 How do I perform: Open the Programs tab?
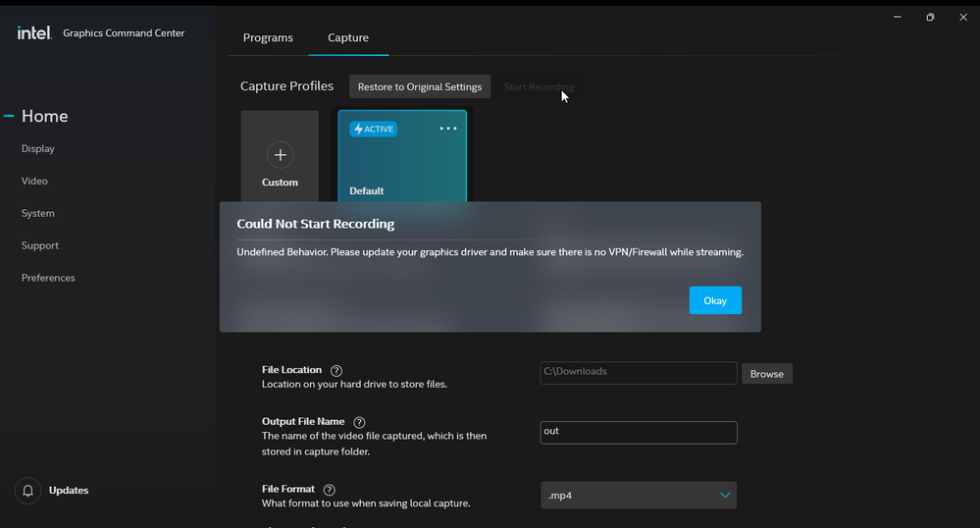(x=268, y=37)
